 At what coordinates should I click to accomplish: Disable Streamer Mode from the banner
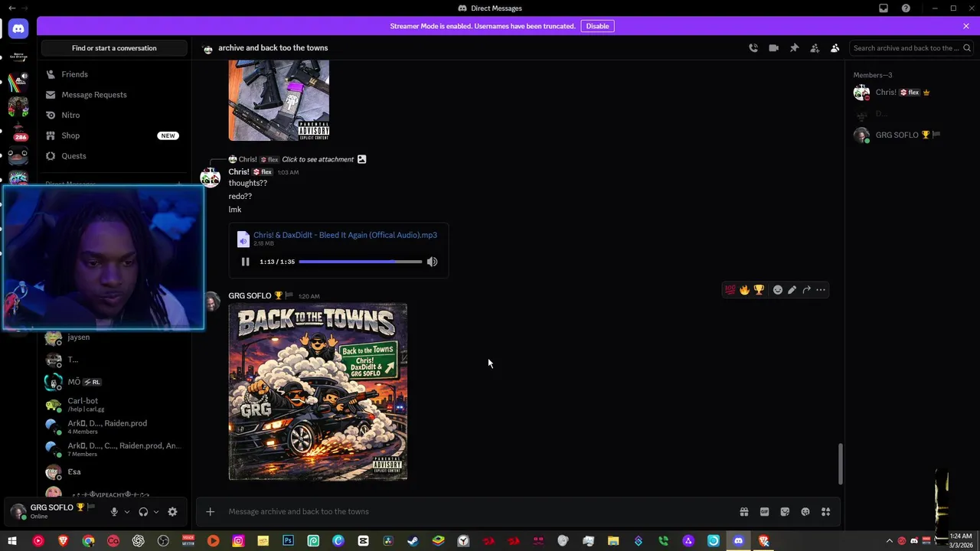point(597,26)
